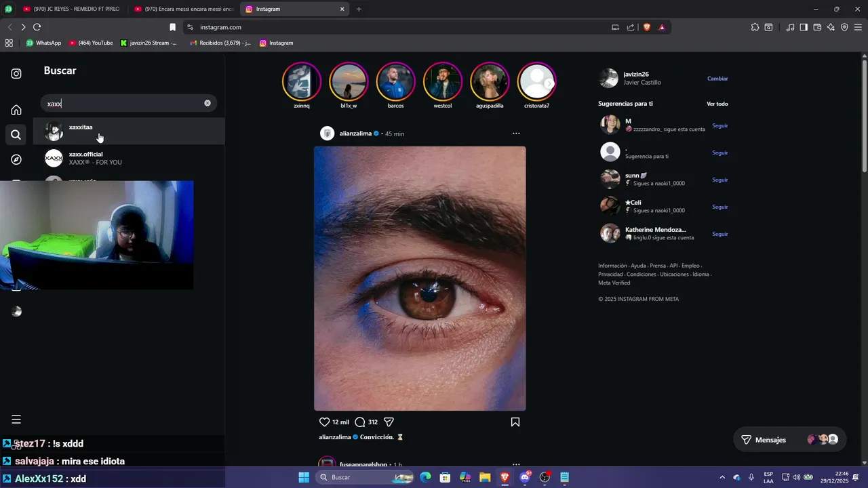Open xaxx.official search result
This screenshot has height=488, width=868.
click(129, 159)
